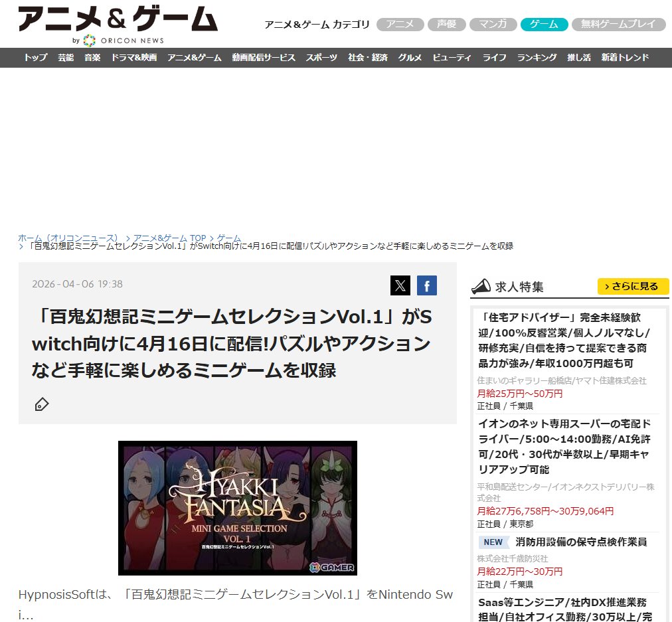The width and height of the screenshot is (672, 622).
Task: Open the Saas等エンジニア job listing
Action: tap(565, 609)
